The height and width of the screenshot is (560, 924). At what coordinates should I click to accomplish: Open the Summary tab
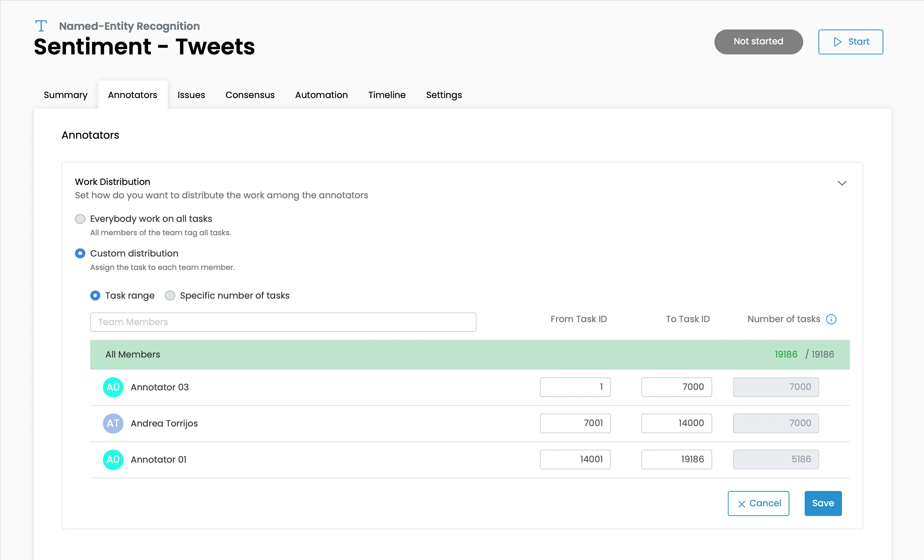66,95
